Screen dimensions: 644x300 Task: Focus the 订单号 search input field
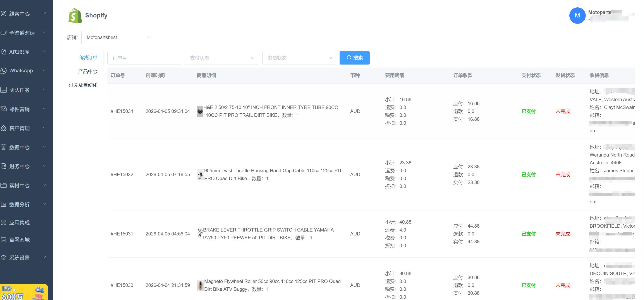click(x=144, y=58)
